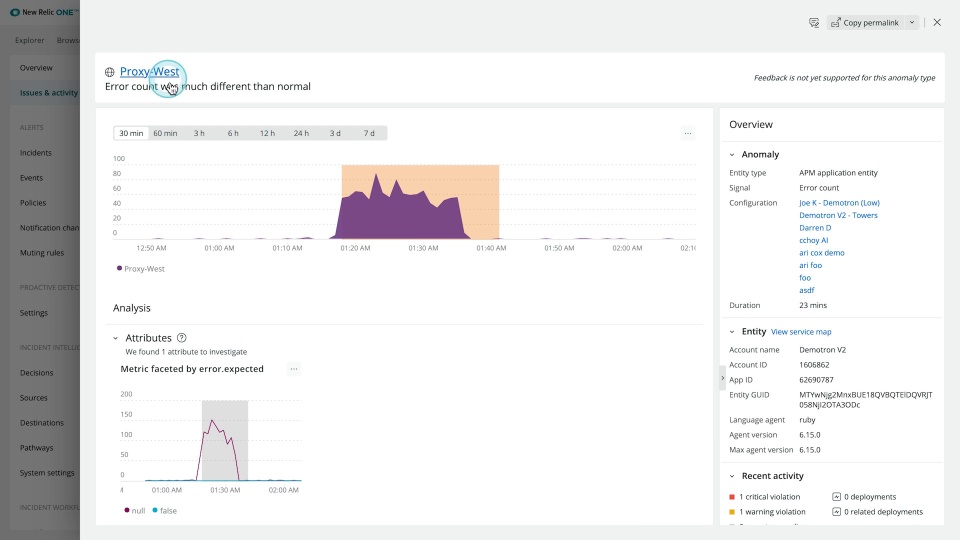Open the ari foo configuration link

click(x=811, y=265)
